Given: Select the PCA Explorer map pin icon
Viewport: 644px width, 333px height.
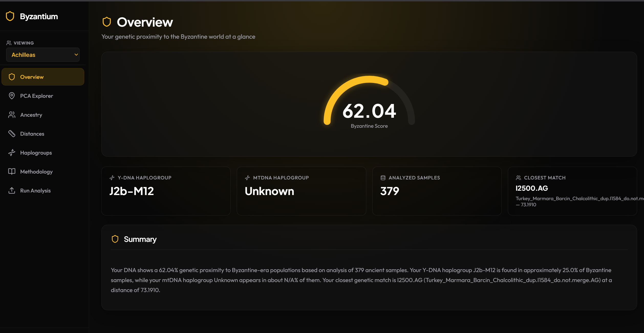Looking at the screenshot, I should [x=12, y=96].
